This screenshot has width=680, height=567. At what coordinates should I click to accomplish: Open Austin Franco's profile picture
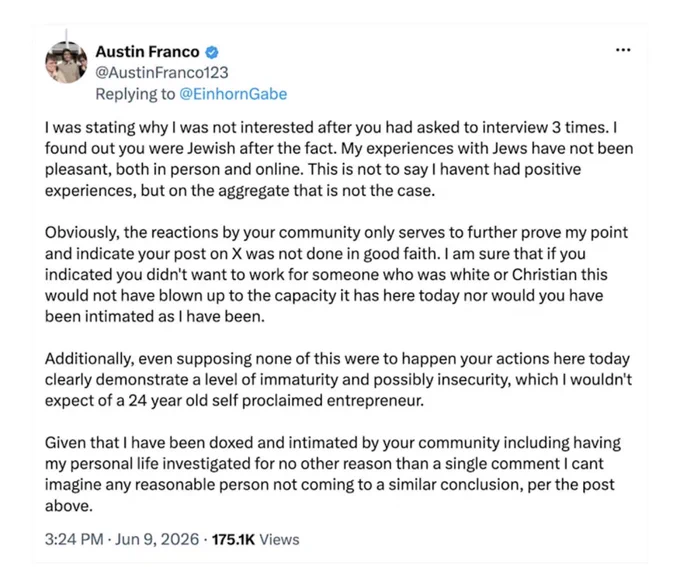coord(66,62)
